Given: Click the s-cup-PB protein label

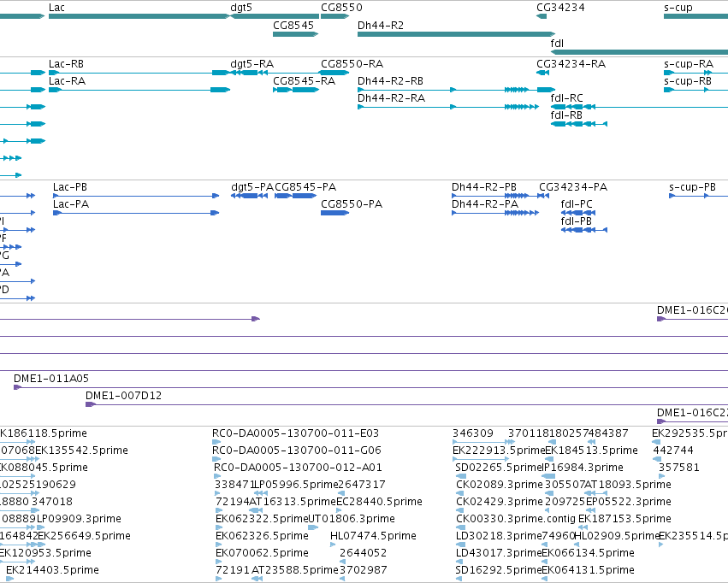Looking at the screenshot, I should (692, 187).
